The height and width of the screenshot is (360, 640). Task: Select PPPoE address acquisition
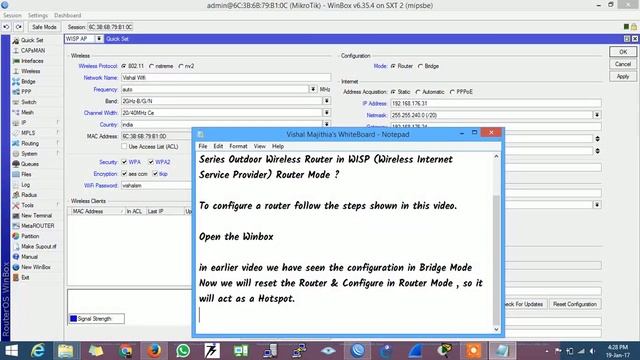click(452, 92)
